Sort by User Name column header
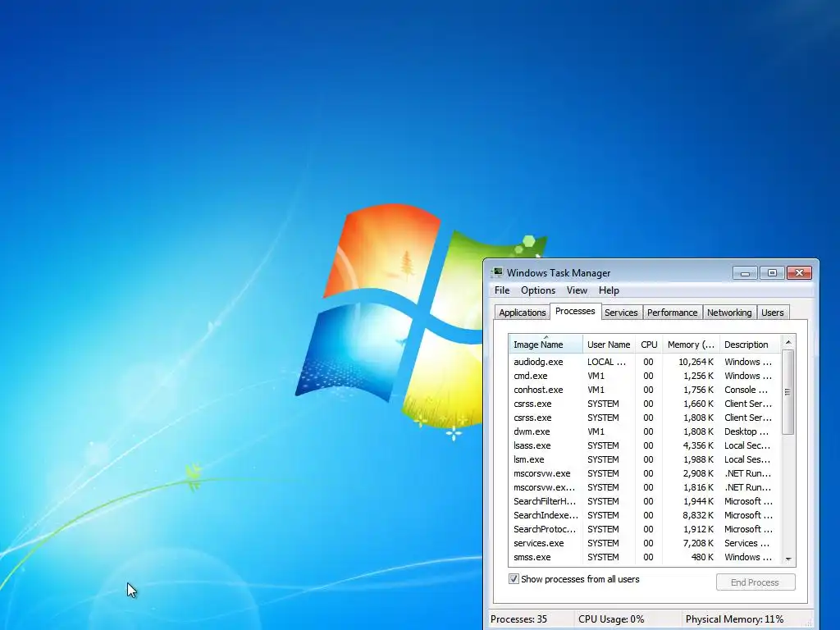 [x=609, y=345]
